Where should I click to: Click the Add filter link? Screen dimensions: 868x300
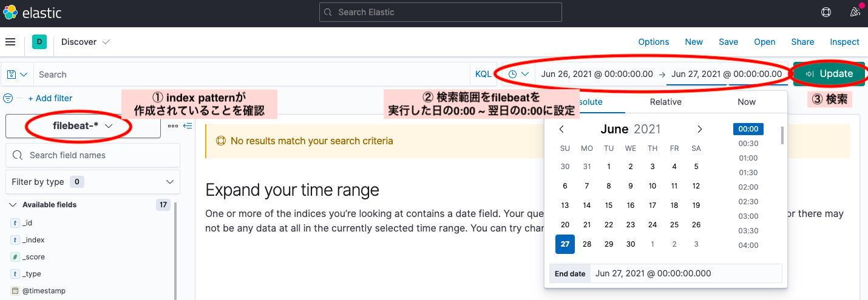coord(50,98)
